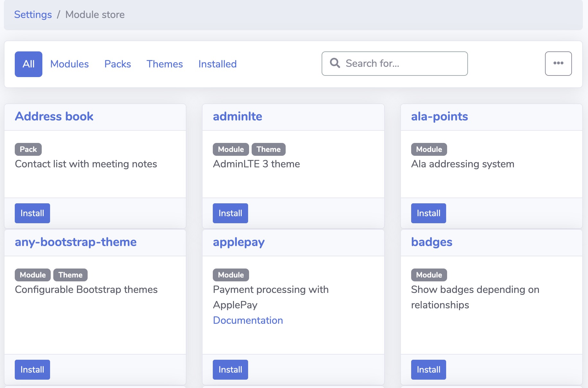Install the Address book pack
Viewport: 588px width, 388px height.
tap(32, 213)
